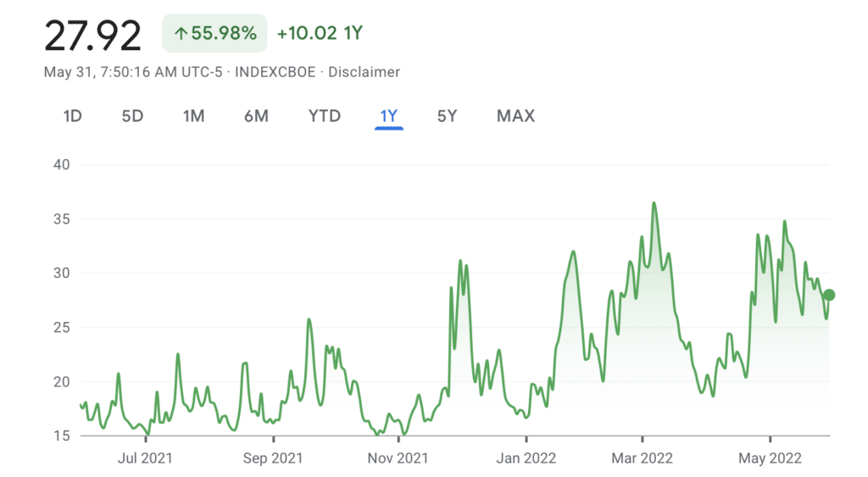Click the 20 y-axis value
Viewport: 868px width, 477px height.
point(61,381)
